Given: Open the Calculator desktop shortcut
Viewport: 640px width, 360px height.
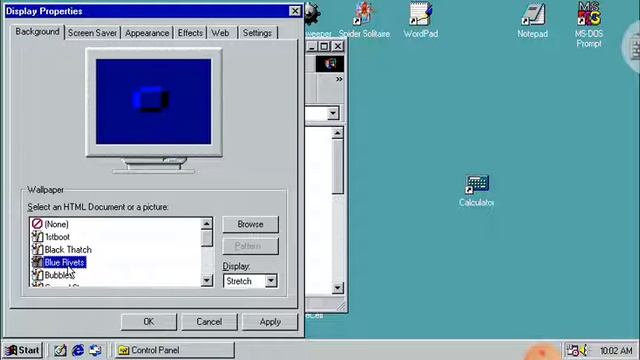Looking at the screenshot, I should (476, 191).
